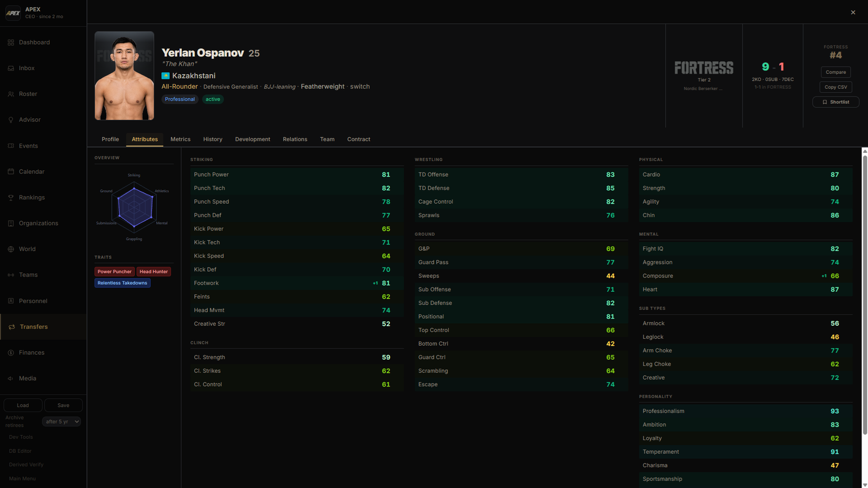Click the Calendar sidebar icon
The height and width of the screenshot is (488, 868).
coord(11,172)
